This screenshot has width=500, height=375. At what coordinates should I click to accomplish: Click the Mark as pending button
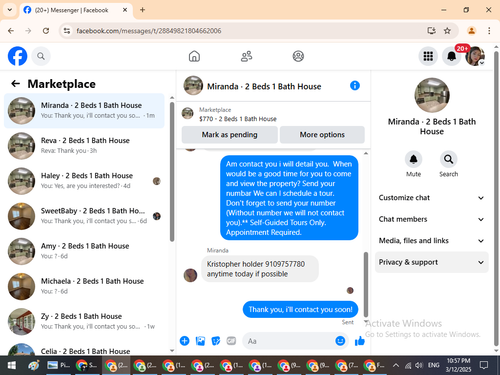click(229, 135)
